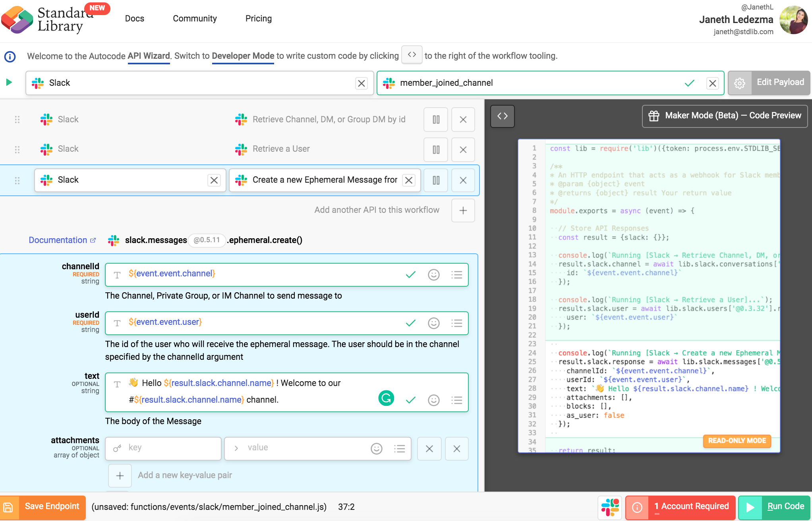Viewport: 812px width, 521px height.
Task: Click the attachments key input
Action: coord(163,449)
